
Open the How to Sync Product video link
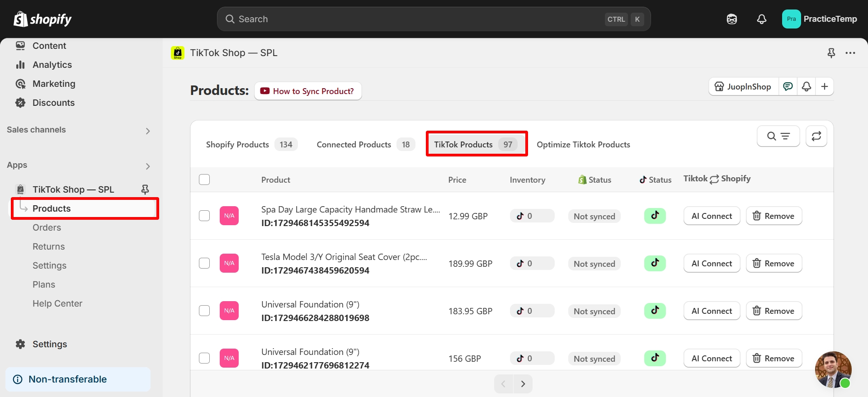click(308, 91)
